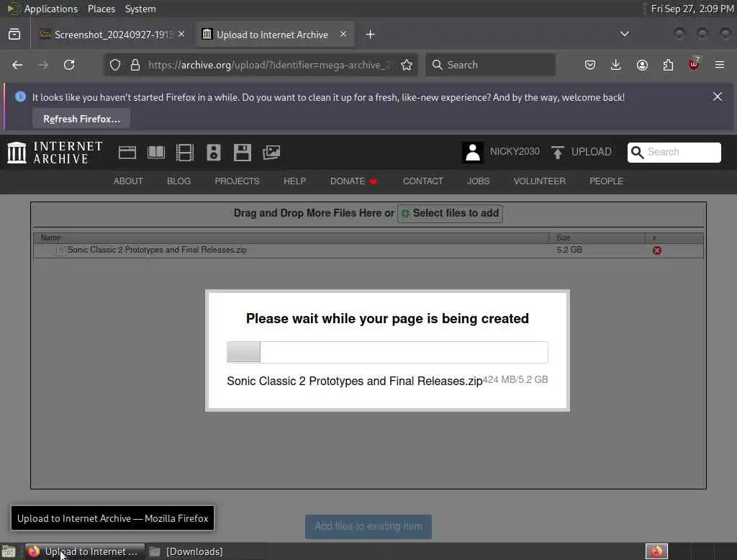
Task: Click the archive.org URL address bar
Action: (x=268, y=65)
